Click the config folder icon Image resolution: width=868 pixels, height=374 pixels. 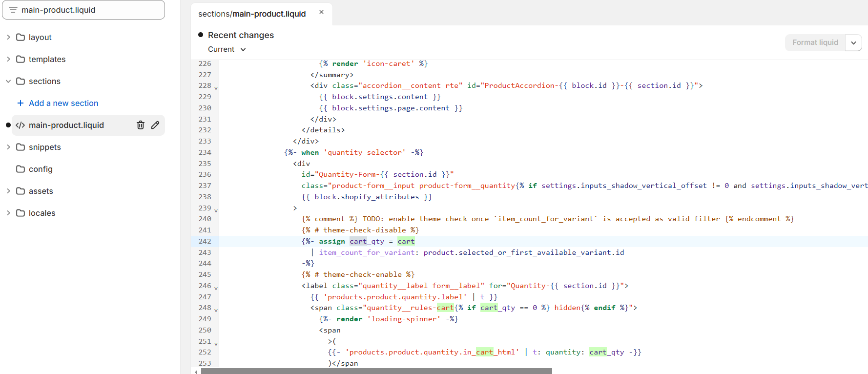21,169
